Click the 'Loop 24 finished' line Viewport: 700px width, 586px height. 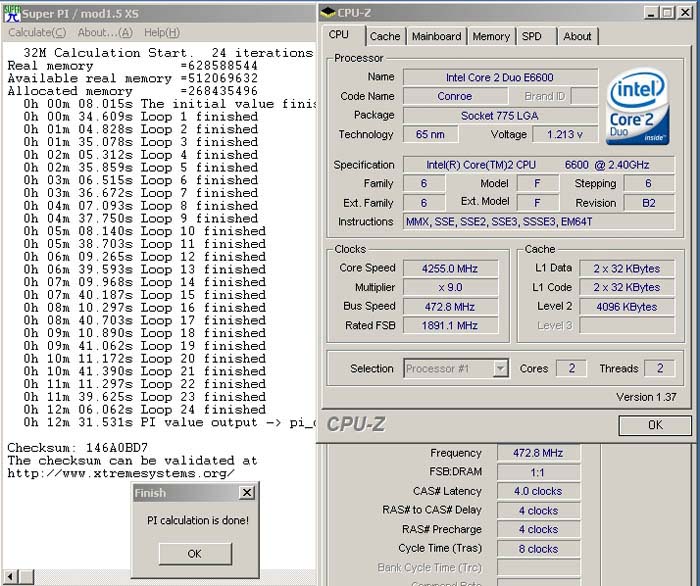(x=145, y=410)
